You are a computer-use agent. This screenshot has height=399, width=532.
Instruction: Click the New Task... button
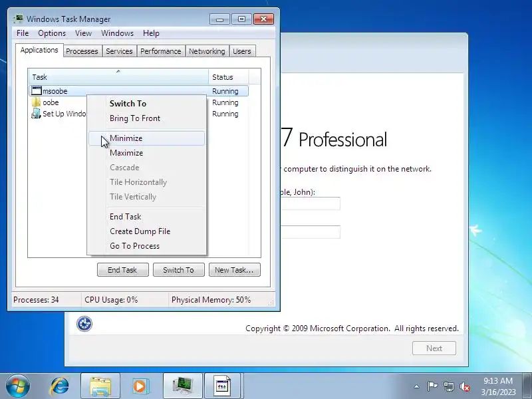(x=235, y=270)
